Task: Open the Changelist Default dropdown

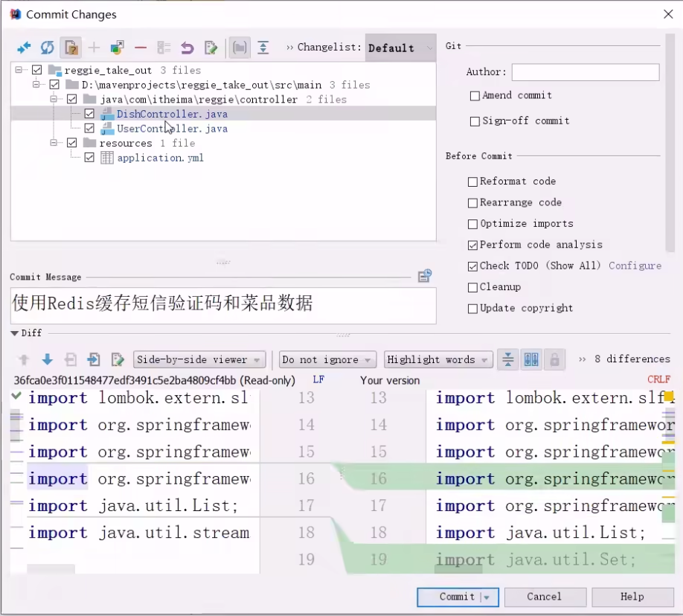Action: pyautogui.click(x=400, y=48)
